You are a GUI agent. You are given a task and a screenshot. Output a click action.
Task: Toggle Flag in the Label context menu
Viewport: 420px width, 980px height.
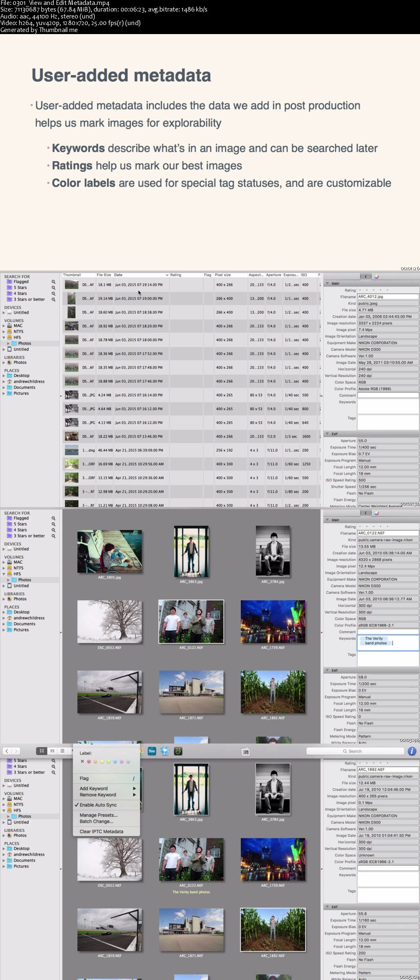107,778
